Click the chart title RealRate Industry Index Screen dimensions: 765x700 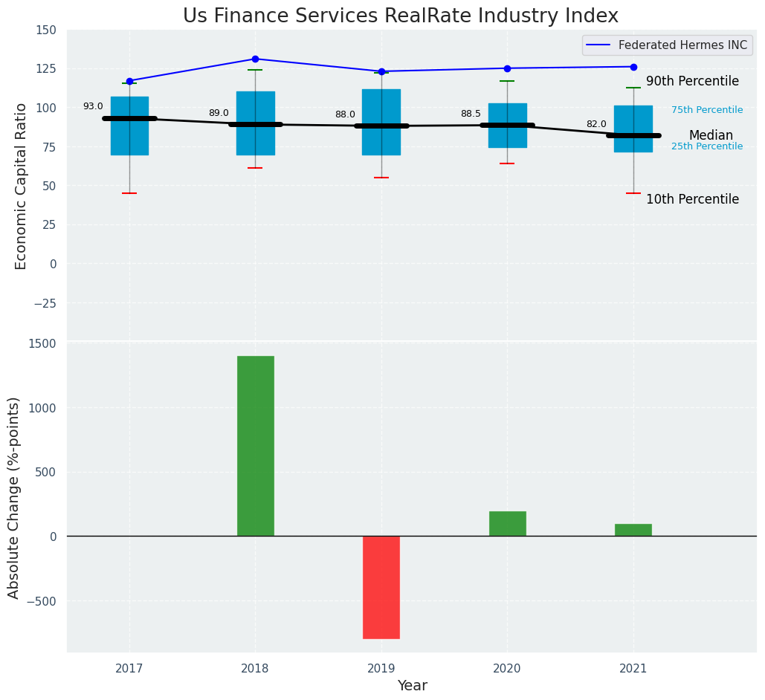(x=401, y=16)
